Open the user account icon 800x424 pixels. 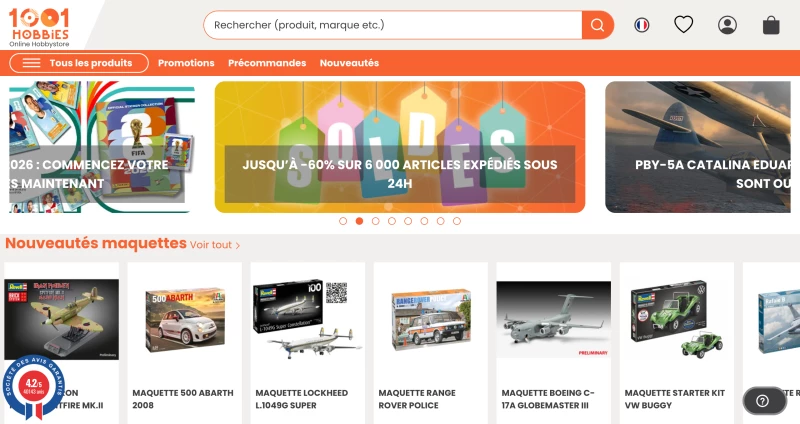pyautogui.click(x=727, y=25)
